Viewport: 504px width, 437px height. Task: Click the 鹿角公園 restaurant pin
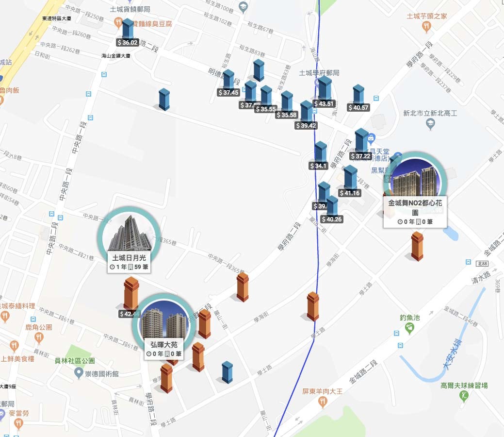click(x=39, y=337)
